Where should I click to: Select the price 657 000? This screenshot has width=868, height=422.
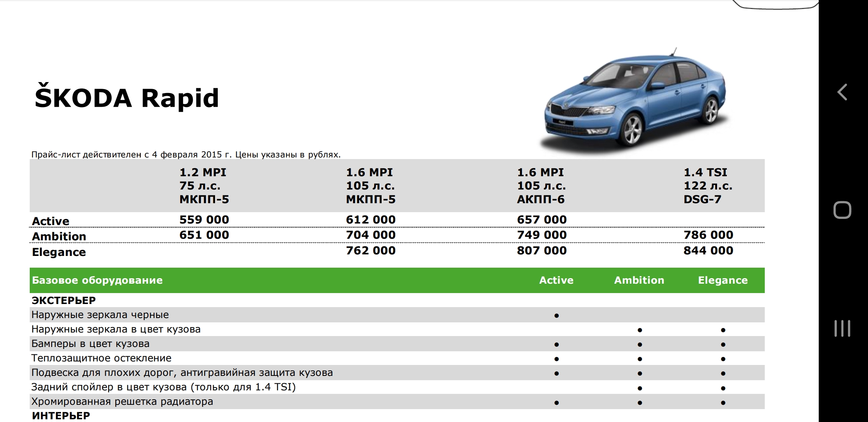click(x=542, y=220)
